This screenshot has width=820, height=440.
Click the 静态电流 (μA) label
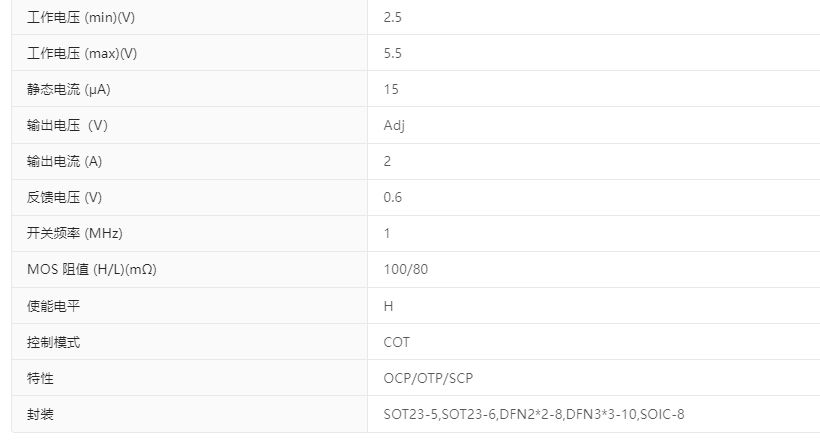(x=69, y=89)
